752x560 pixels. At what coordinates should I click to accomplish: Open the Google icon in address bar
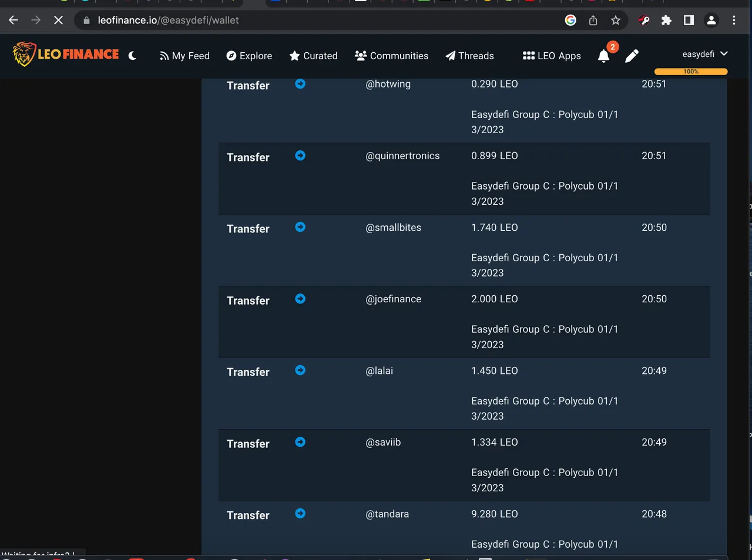[x=570, y=20]
